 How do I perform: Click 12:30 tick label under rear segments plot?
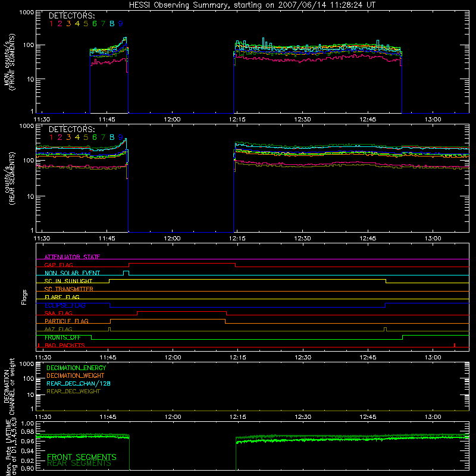coord(303,239)
